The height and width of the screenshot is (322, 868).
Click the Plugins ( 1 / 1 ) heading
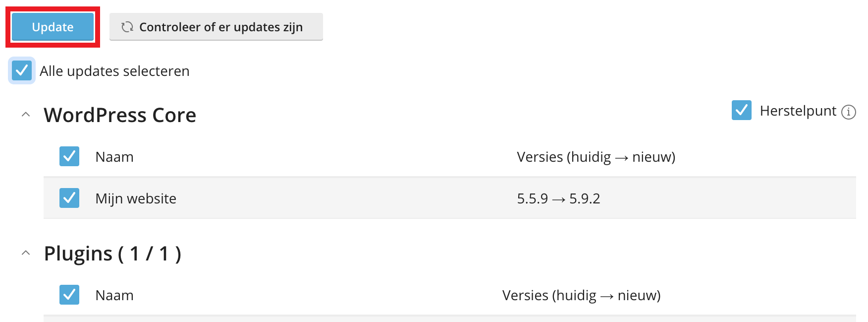[x=112, y=254]
